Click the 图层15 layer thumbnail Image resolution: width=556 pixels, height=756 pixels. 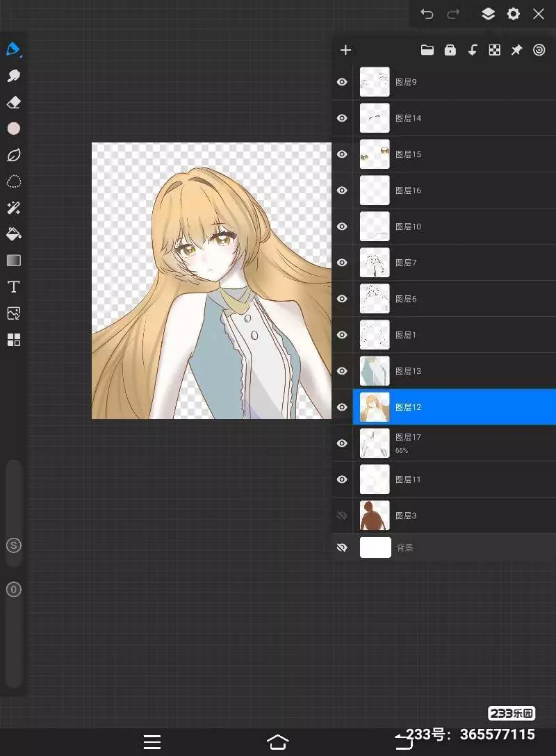click(375, 154)
